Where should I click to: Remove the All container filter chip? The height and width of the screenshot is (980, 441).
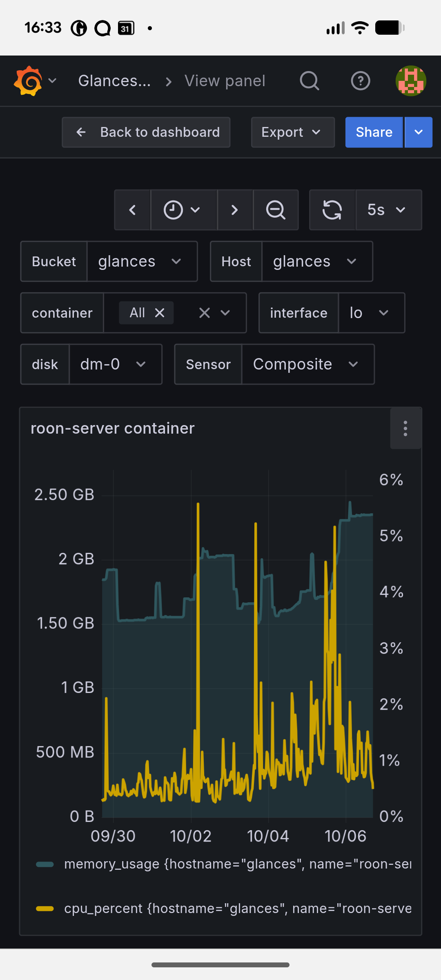coord(160,313)
